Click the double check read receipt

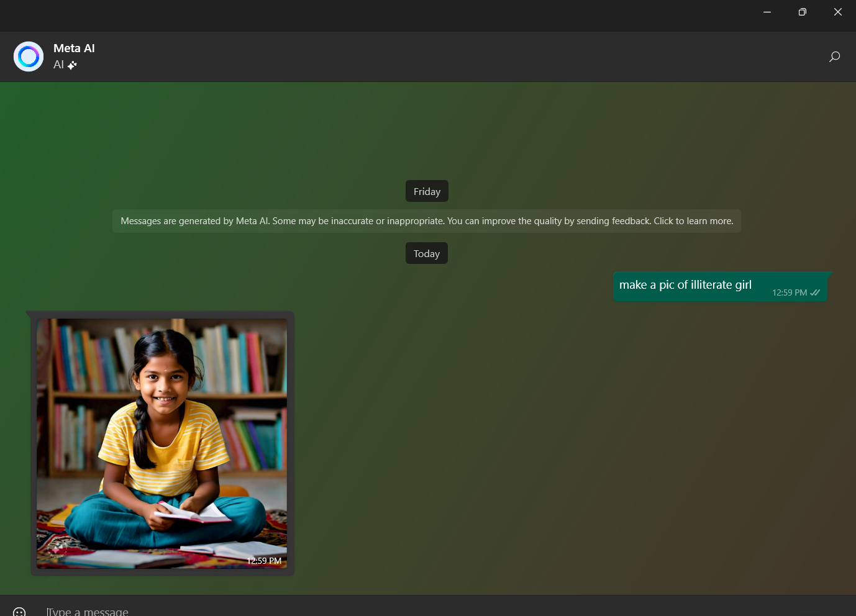click(x=815, y=292)
